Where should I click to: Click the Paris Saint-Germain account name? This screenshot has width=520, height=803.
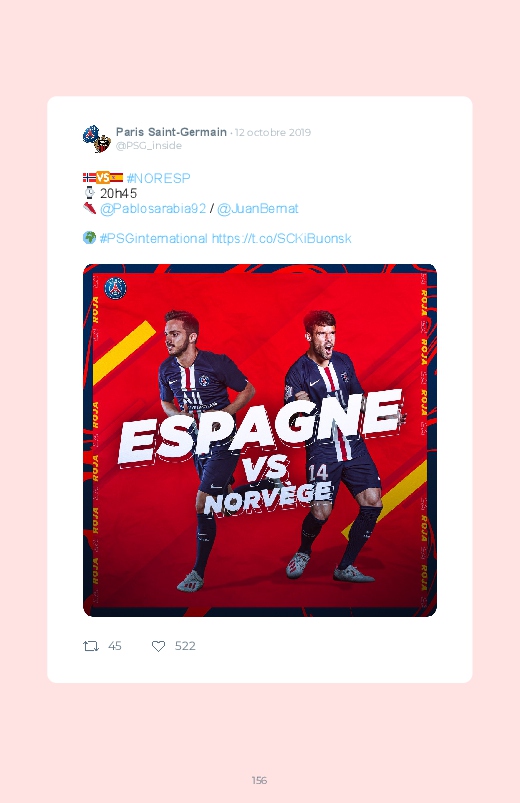tap(171, 132)
